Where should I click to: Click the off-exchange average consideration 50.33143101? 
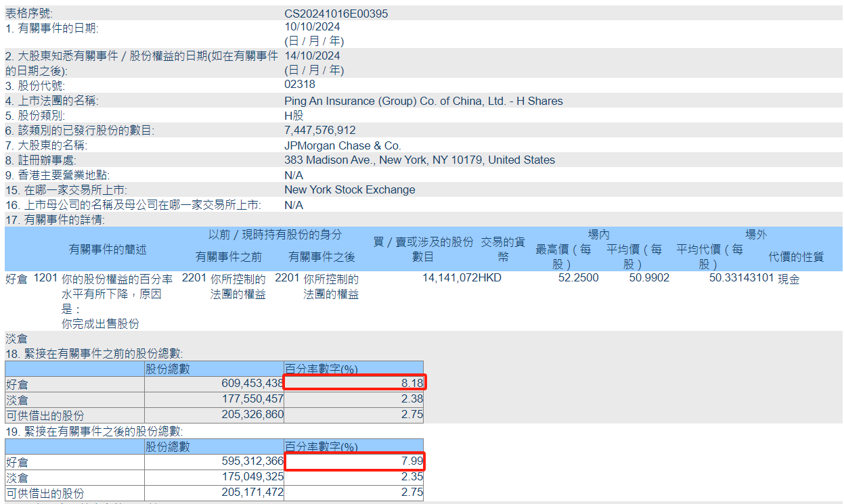[741, 277]
